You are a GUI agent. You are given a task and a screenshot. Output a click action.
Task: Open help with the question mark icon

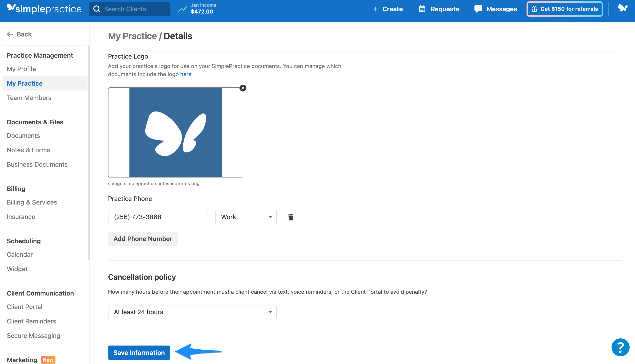click(x=620, y=347)
